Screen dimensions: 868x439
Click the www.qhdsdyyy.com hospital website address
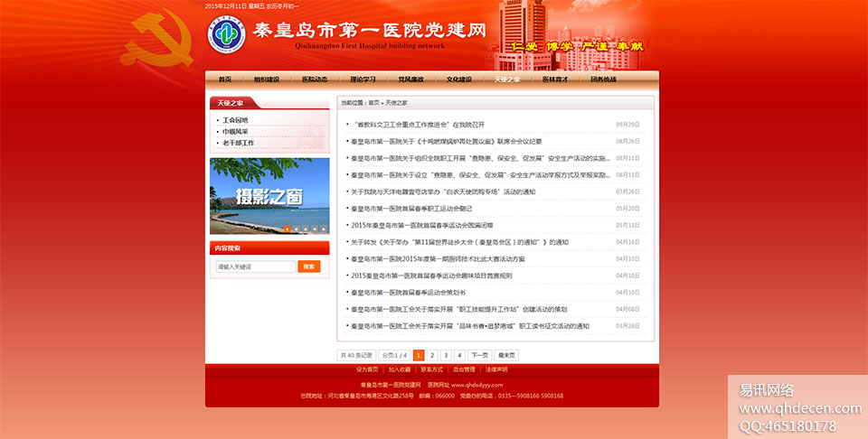[476, 385]
